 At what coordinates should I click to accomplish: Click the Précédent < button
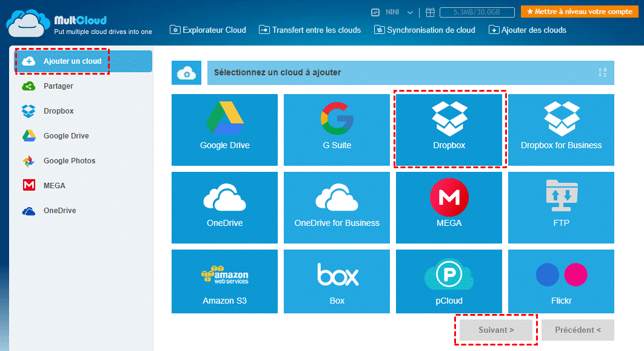click(x=578, y=330)
